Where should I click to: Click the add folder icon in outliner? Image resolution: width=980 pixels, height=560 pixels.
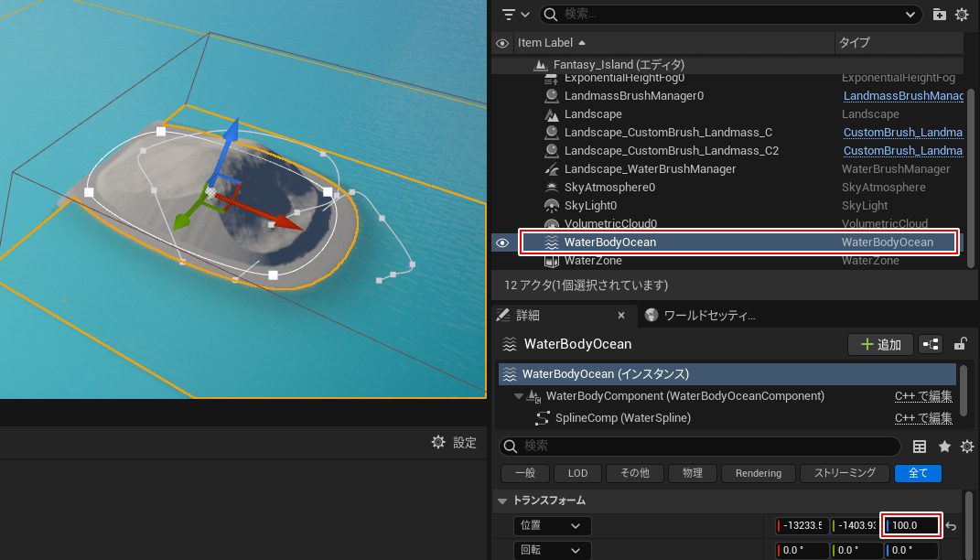pos(940,15)
